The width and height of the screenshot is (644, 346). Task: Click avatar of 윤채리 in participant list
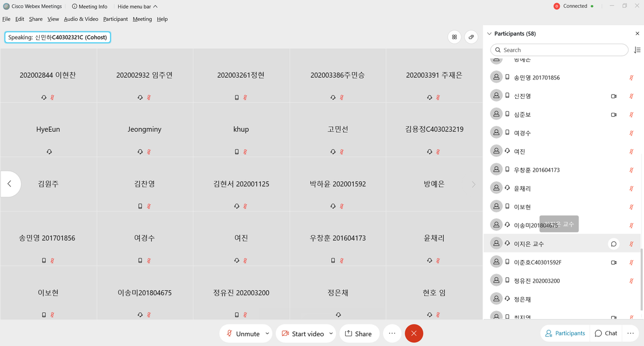point(496,188)
